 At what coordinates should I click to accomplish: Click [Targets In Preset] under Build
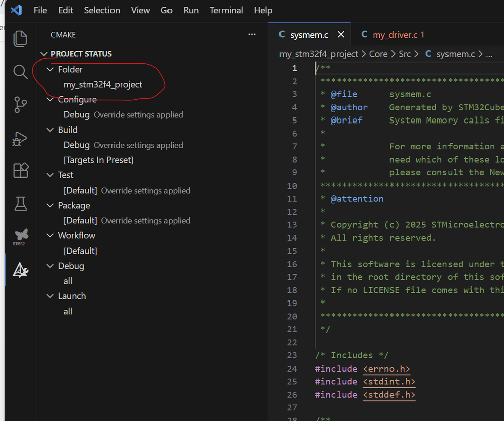(98, 160)
